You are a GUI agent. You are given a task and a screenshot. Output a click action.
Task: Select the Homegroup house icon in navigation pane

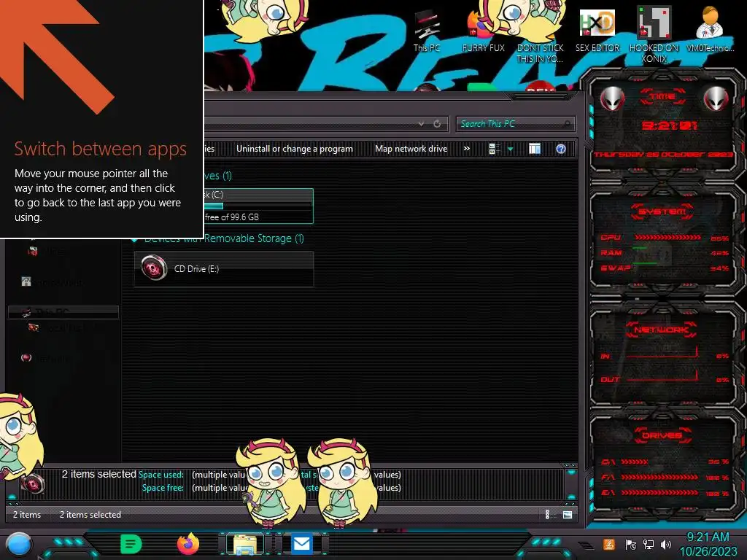[x=26, y=281]
